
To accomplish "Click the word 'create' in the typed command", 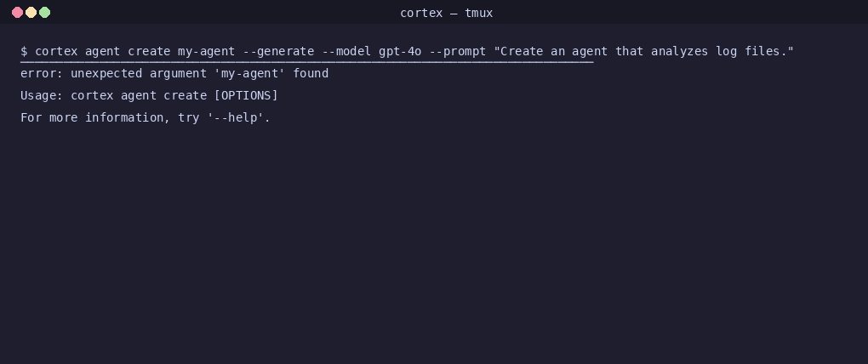I will pyautogui.click(x=149, y=51).
